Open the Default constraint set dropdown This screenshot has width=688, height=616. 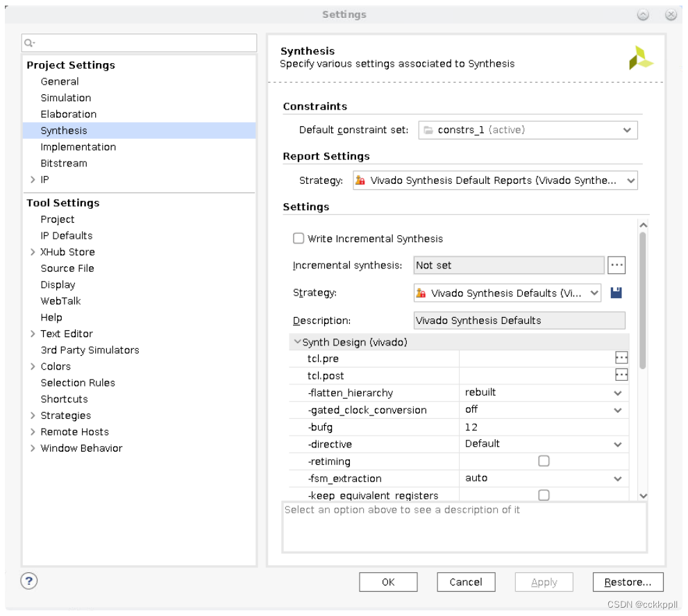528,130
